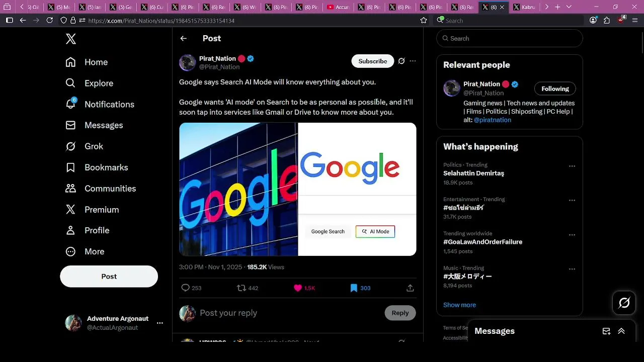Image resolution: width=644 pixels, height=362 pixels.
Task: Open Messages from the sidebar
Action: pos(94,125)
